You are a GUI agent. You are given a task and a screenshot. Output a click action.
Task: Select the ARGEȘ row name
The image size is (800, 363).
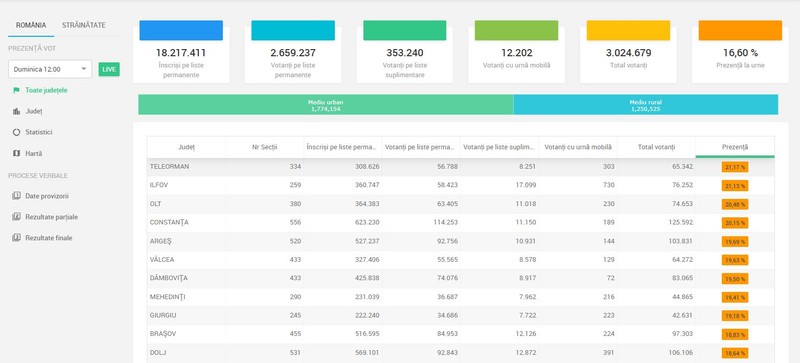click(x=161, y=241)
